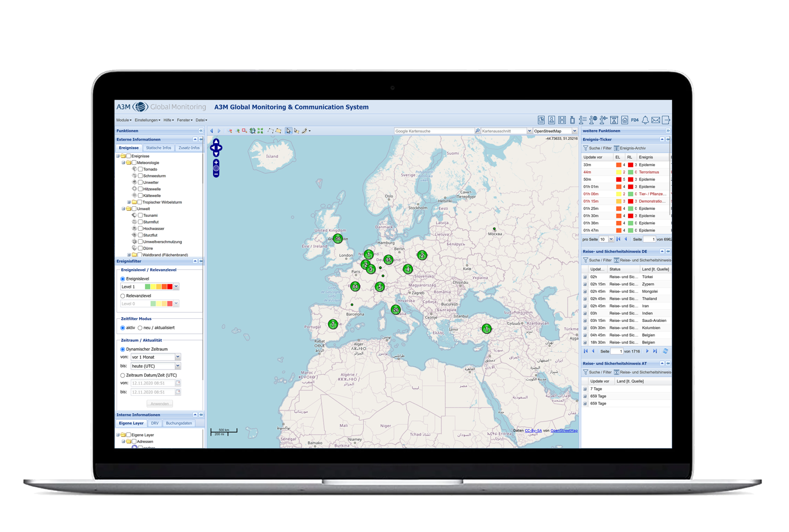This screenshot has height=532, width=789.
Task: Enable the Tornado checkbox
Action: click(x=141, y=169)
